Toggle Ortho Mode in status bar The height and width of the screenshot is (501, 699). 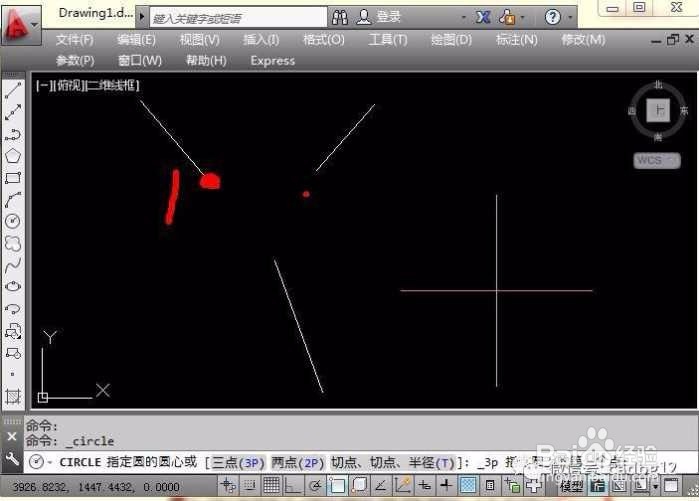point(292,486)
